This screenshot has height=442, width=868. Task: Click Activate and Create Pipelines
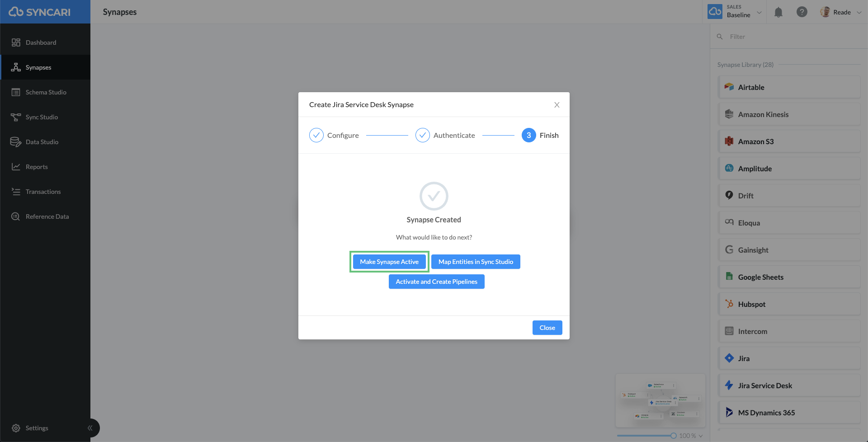coord(437,282)
